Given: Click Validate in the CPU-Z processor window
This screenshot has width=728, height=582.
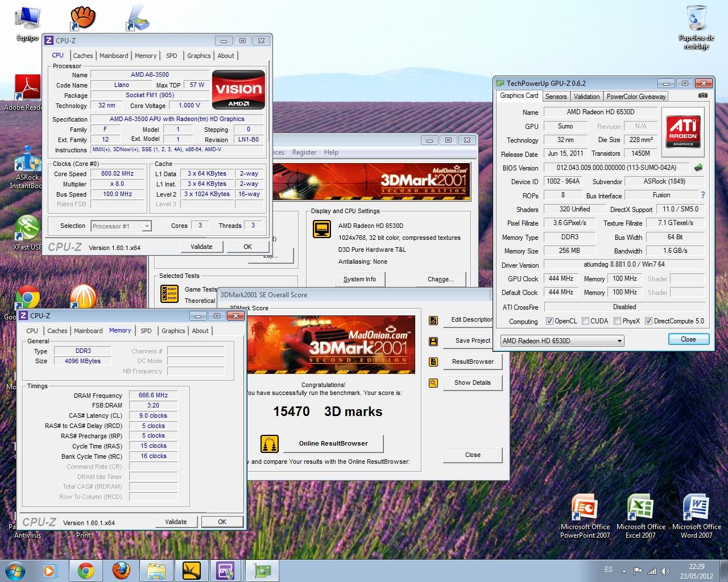Looking at the screenshot, I should pos(201,247).
